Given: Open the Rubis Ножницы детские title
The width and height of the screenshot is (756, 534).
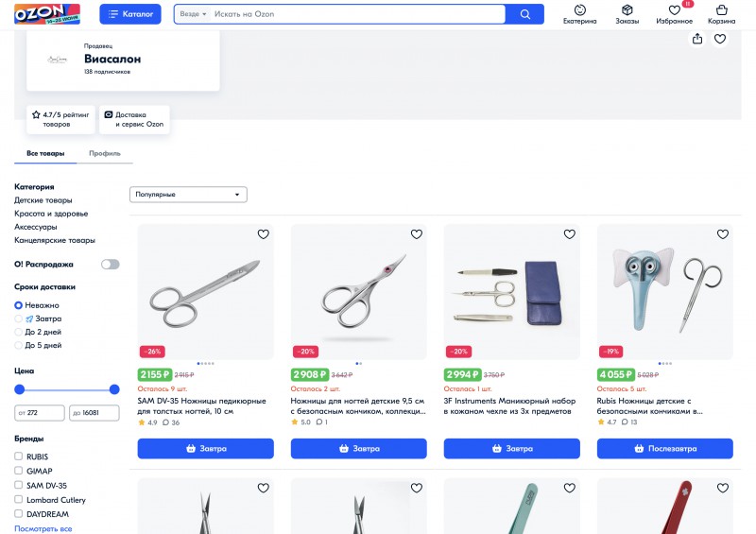Looking at the screenshot, I should (x=650, y=406).
